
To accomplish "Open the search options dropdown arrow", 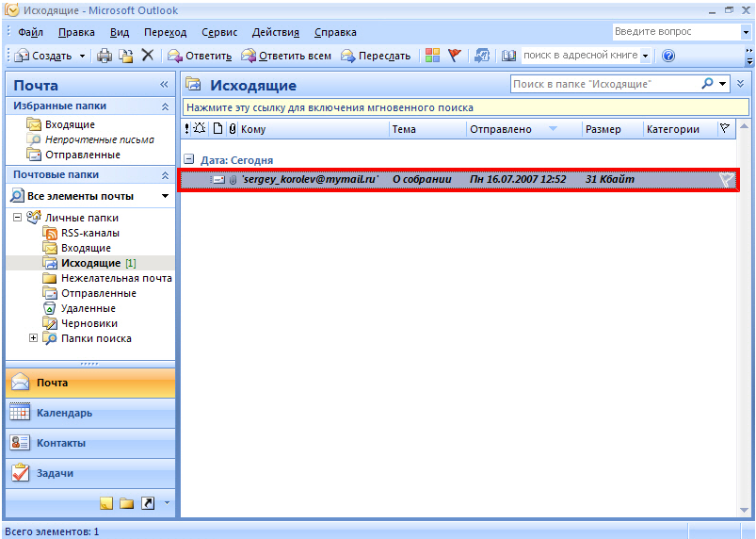I will click(722, 84).
